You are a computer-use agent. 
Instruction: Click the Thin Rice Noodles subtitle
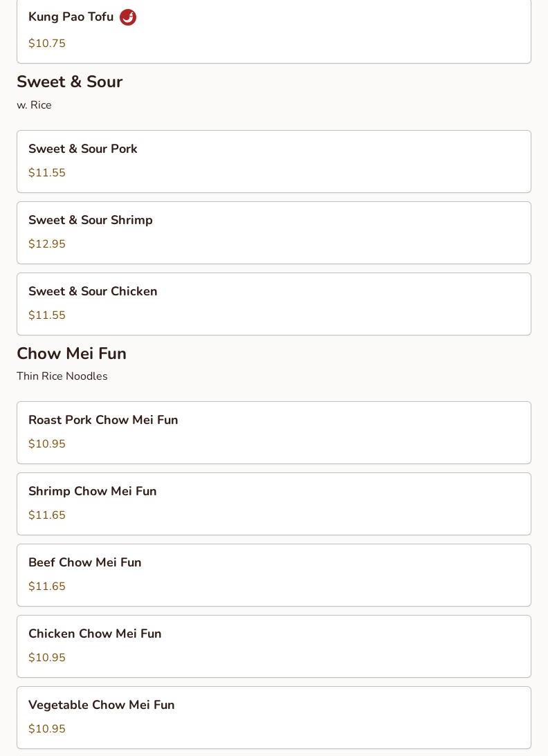[62, 376]
